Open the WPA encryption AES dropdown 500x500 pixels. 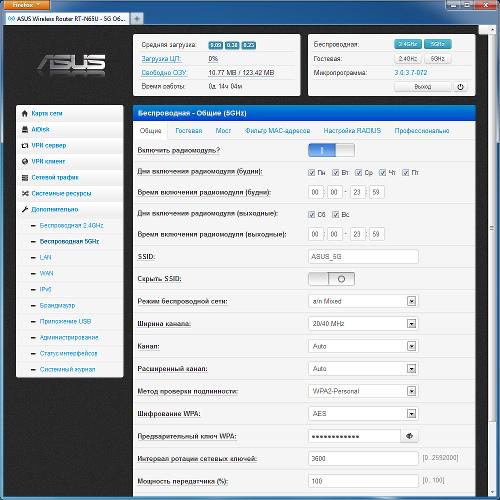point(363,414)
